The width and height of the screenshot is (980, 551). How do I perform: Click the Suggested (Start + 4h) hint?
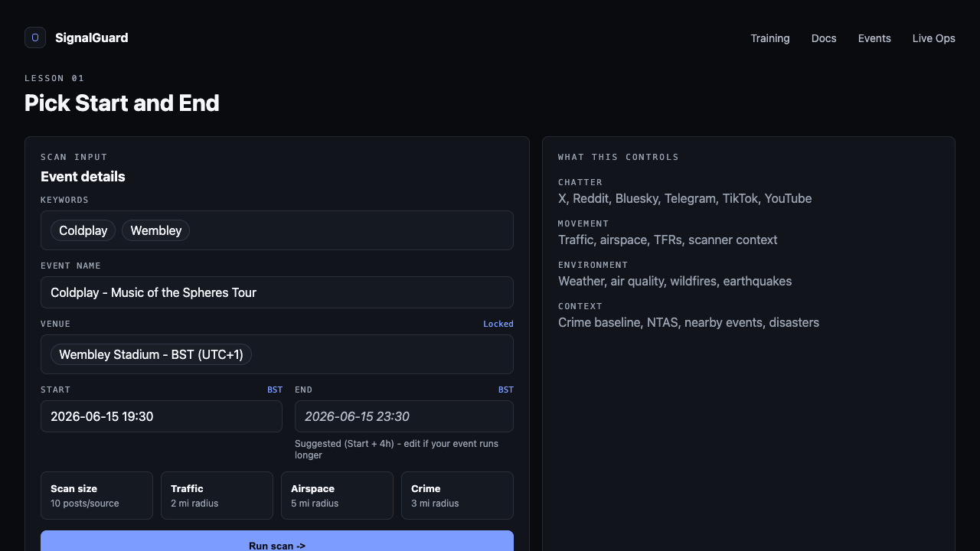(x=397, y=449)
